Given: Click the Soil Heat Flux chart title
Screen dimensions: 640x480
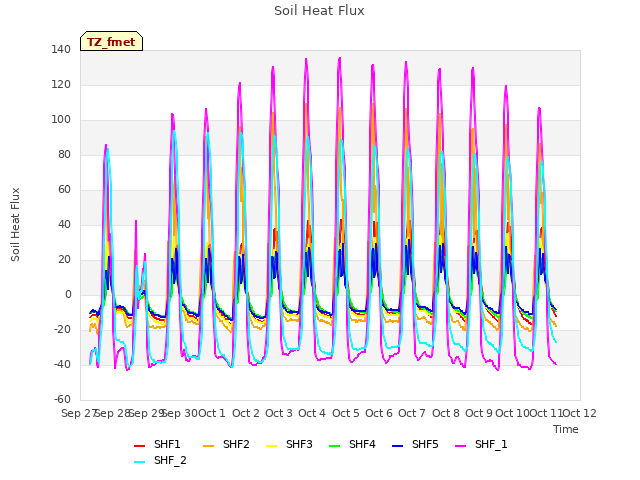Looking at the screenshot, I should 319,11.
